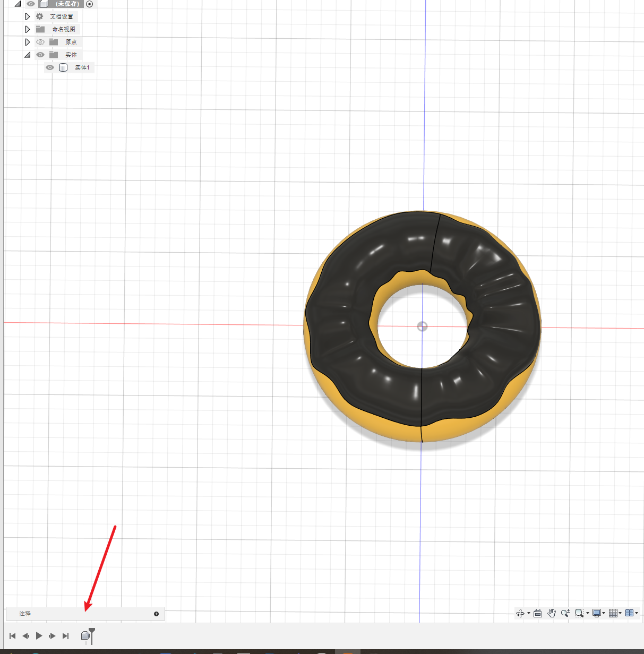The height and width of the screenshot is (654, 644).
Task: Click the Zoom Window fit icon
Action: point(579,613)
